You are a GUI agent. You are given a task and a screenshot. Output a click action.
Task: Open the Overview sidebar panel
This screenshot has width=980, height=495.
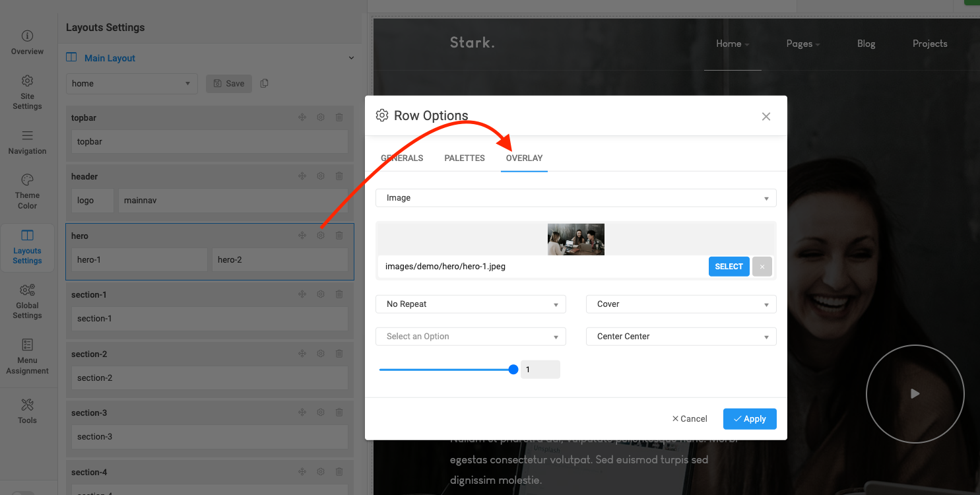tap(27, 42)
